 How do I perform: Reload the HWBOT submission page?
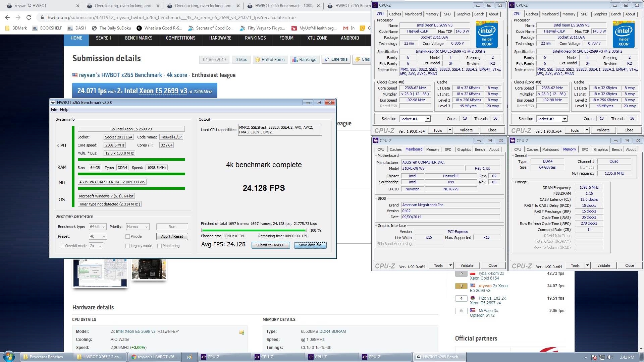pyautogui.click(x=29, y=17)
